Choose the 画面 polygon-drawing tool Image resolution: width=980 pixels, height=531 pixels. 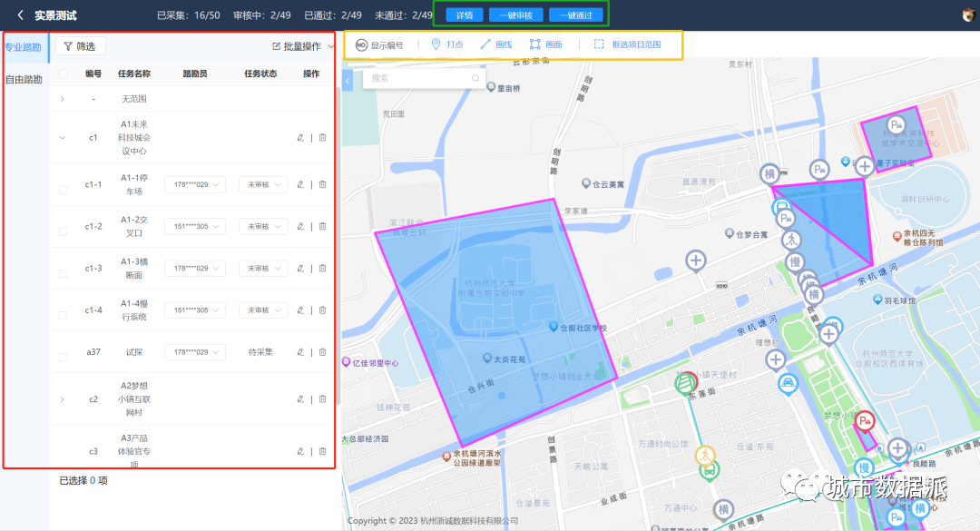(544, 44)
